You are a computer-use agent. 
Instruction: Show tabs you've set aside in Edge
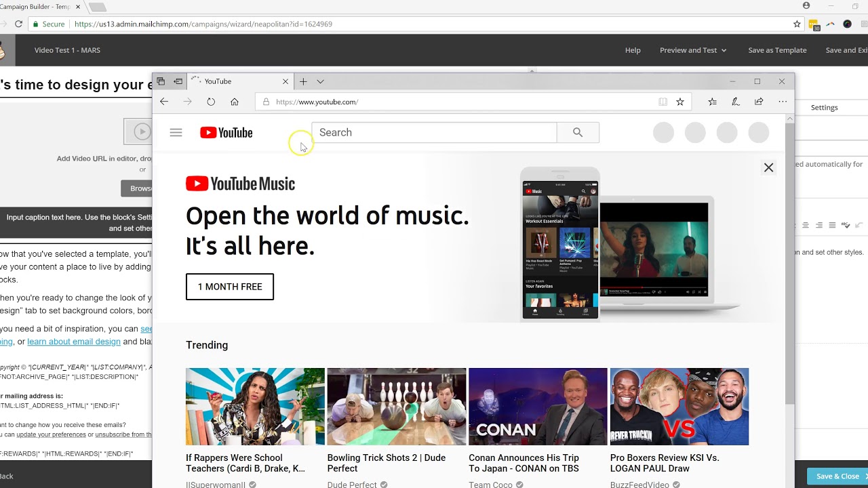point(161,81)
